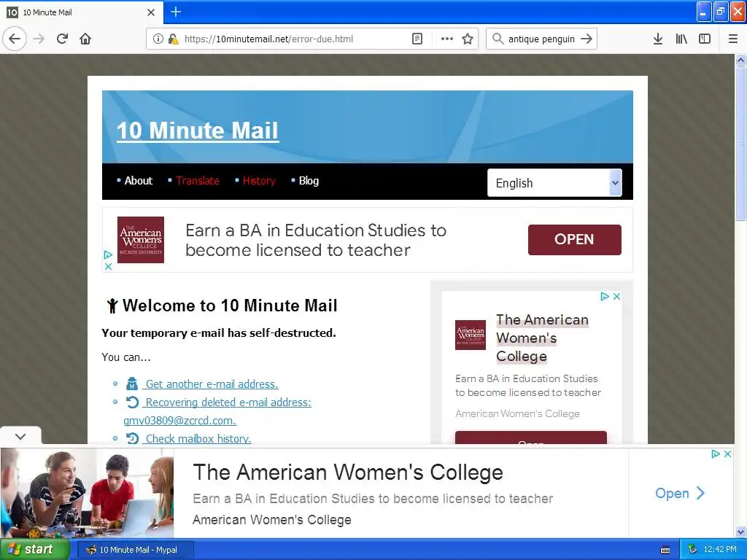The image size is (747, 560).
Task: Open the Blog menu item
Action: pyautogui.click(x=309, y=181)
